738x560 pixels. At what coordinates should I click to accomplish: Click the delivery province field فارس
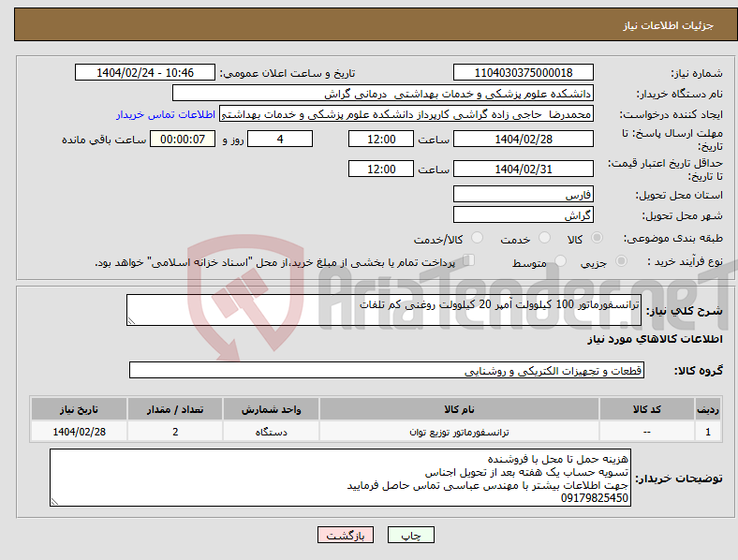(x=523, y=195)
